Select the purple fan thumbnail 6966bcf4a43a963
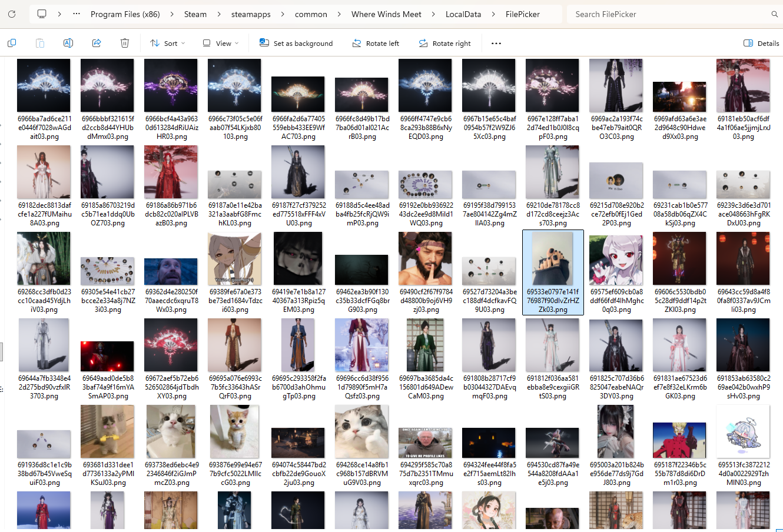The image size is (783, 532). (171, 85)
